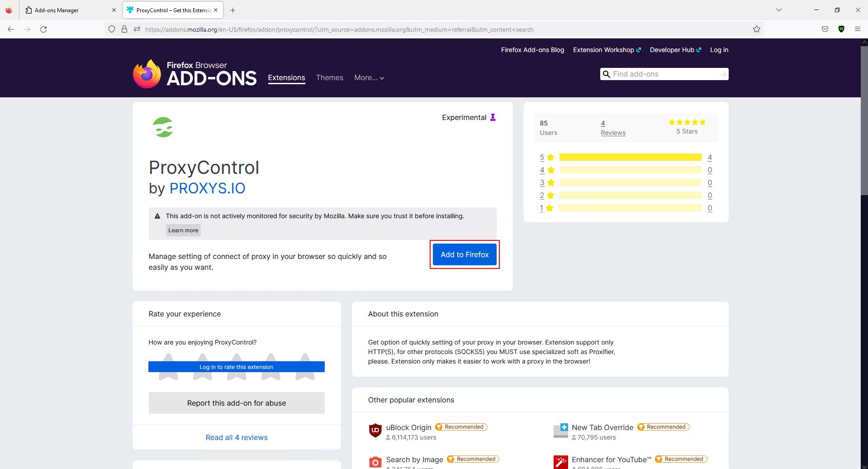Click Log in in header

719,50
